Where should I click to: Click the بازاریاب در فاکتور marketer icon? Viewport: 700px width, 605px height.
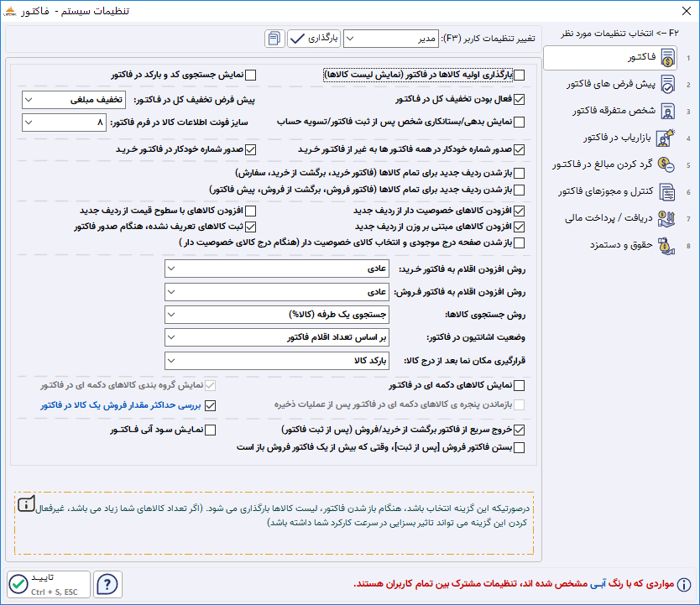(666, 138)
